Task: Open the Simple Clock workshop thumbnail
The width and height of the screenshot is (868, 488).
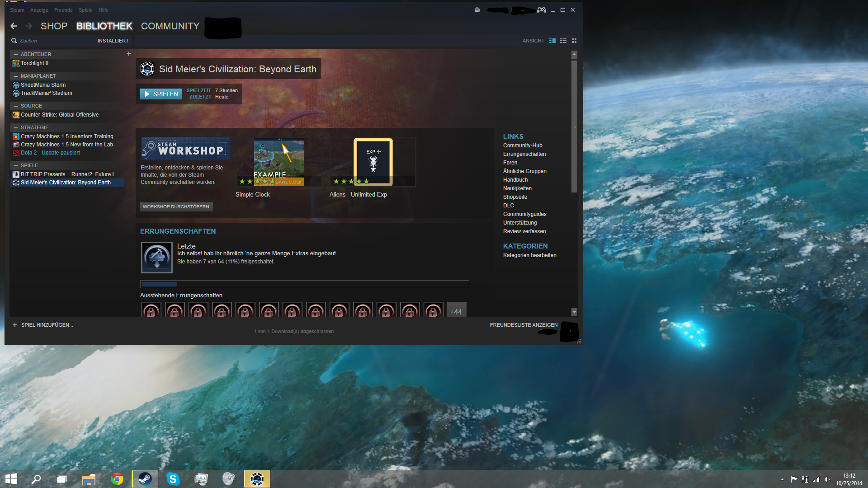Action: [279, 162]
